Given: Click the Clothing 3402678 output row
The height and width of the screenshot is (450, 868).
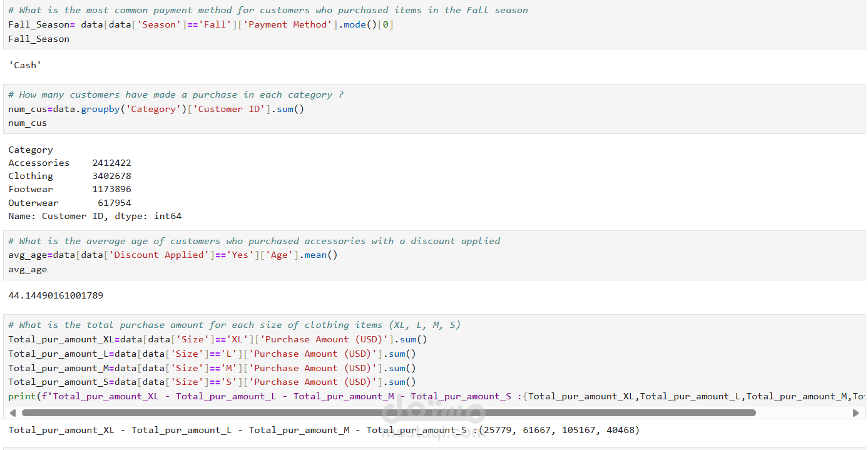Looking at the screenshot, I should pyautogui.click(x=69, y=176).
